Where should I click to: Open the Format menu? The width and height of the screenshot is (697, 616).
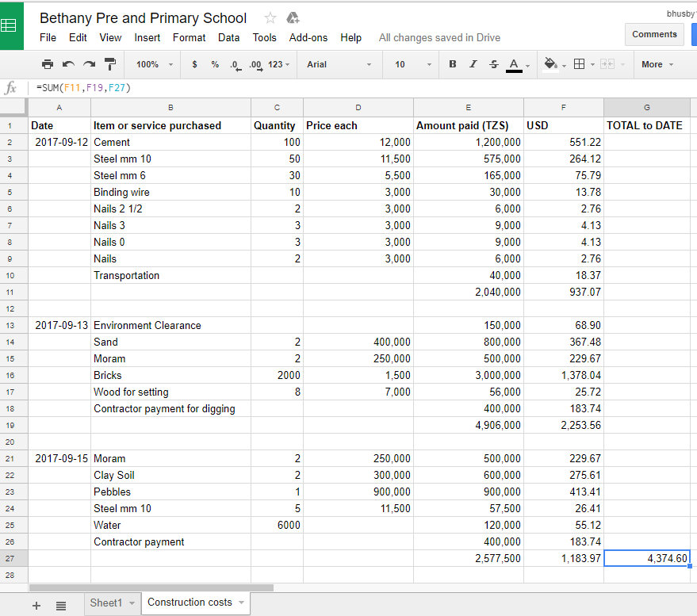tap(189, 38)
